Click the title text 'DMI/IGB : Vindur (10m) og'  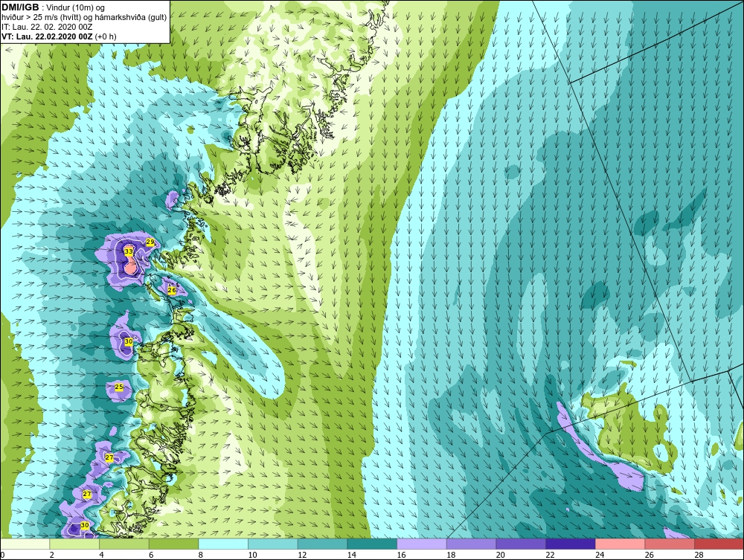point(54,7)
